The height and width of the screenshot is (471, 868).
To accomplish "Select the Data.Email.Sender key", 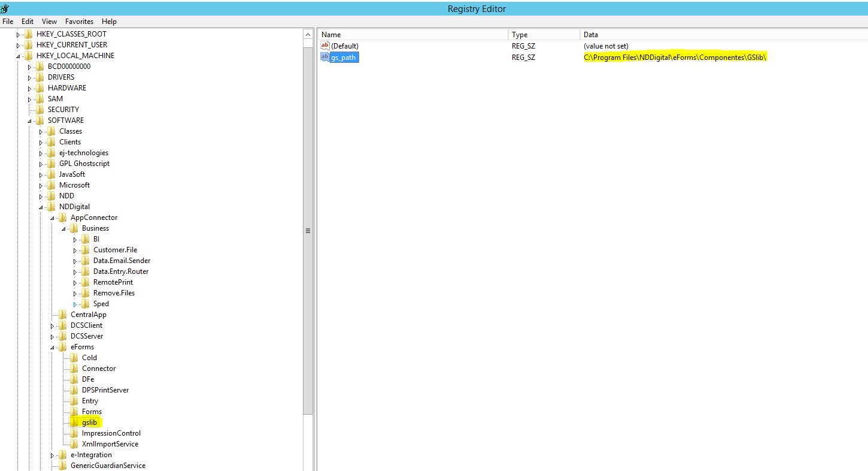I will coord(122,261).
